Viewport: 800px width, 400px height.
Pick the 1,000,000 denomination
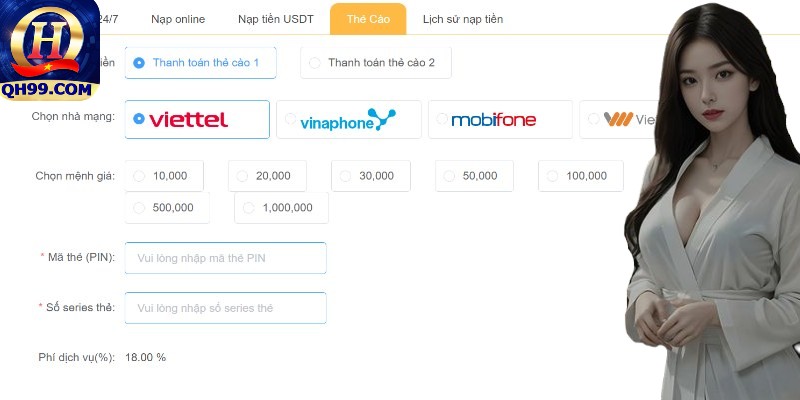(x=282, y=208)
